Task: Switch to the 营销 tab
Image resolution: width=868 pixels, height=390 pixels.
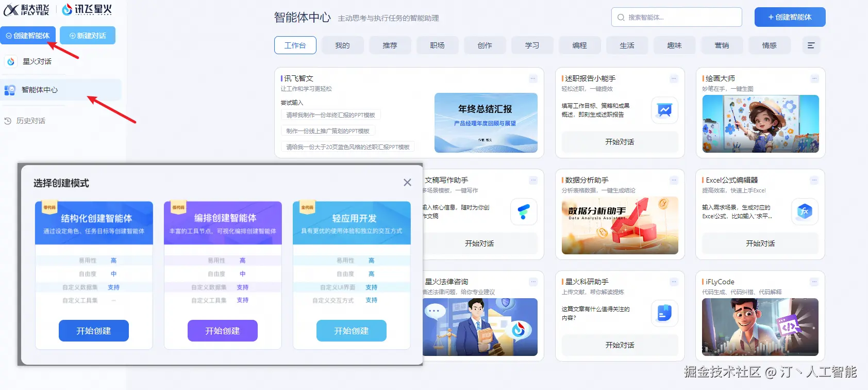Action: 722,45
